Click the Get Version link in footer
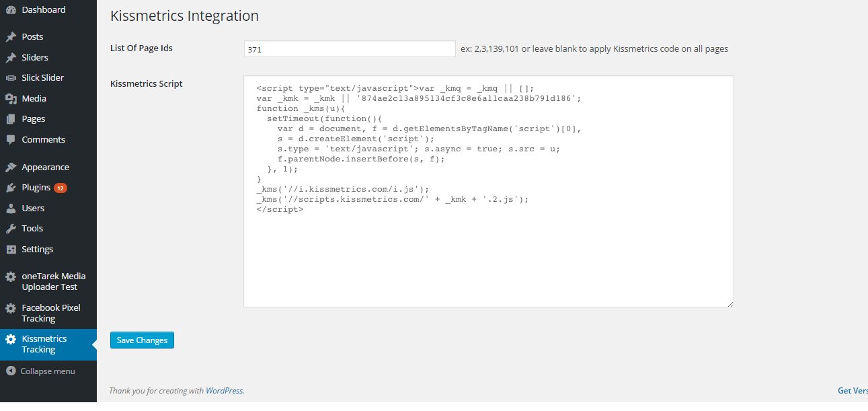The image size is (868, 411). [x=853, y=391]
